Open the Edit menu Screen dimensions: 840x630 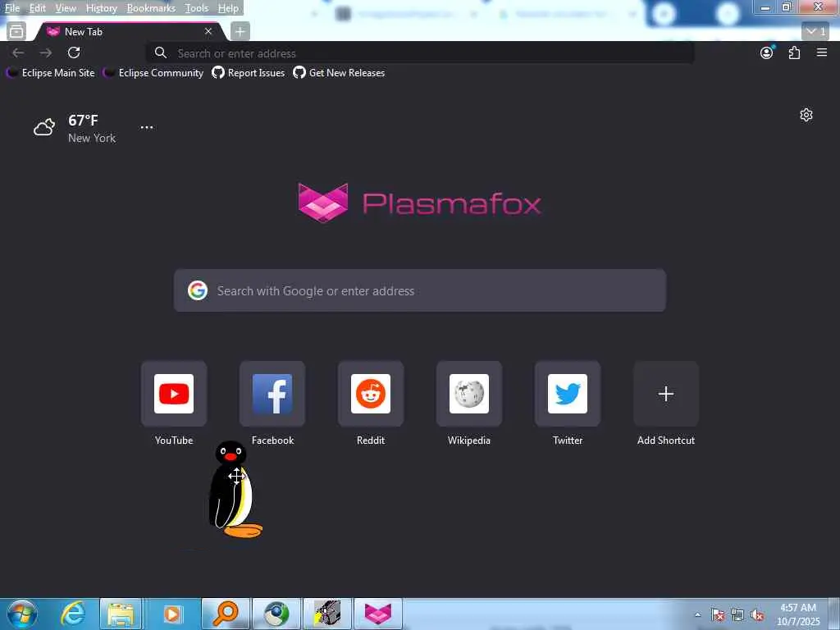pyautogui.click(x=37, y=8)
